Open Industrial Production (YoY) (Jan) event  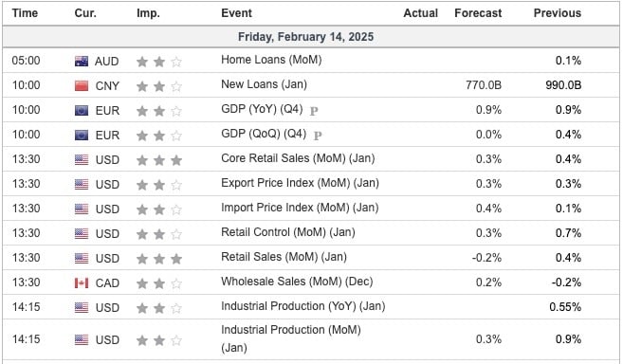303,306
